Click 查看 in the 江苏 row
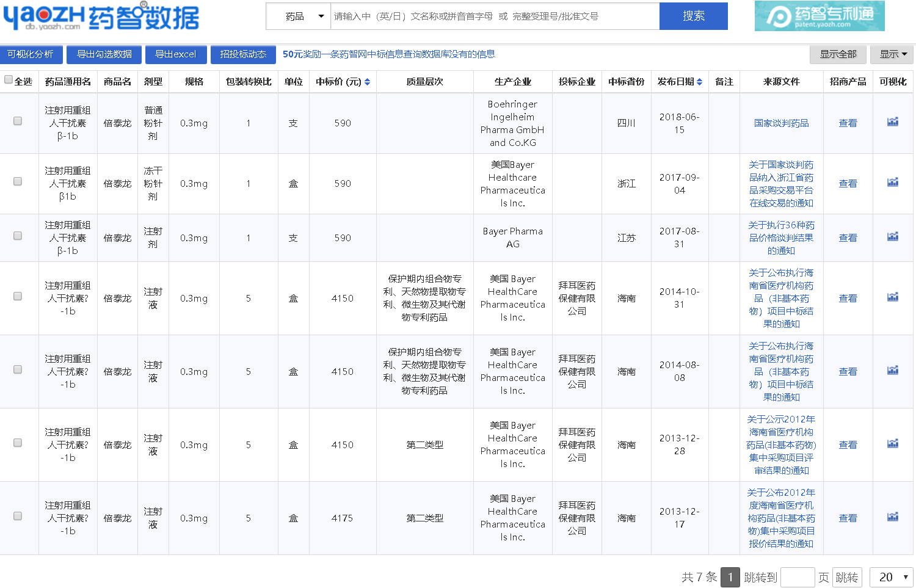This screenshot has width=916, height=588. tap(848, 238)
